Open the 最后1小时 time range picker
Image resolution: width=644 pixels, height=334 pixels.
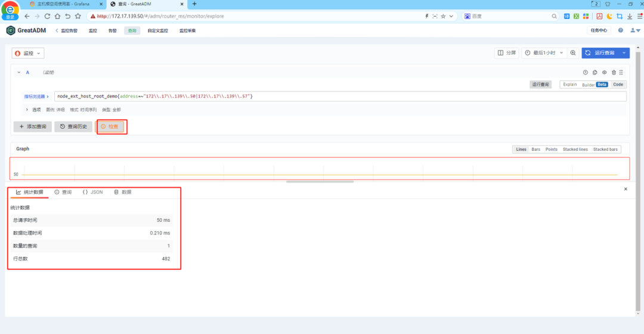[544, 53]
